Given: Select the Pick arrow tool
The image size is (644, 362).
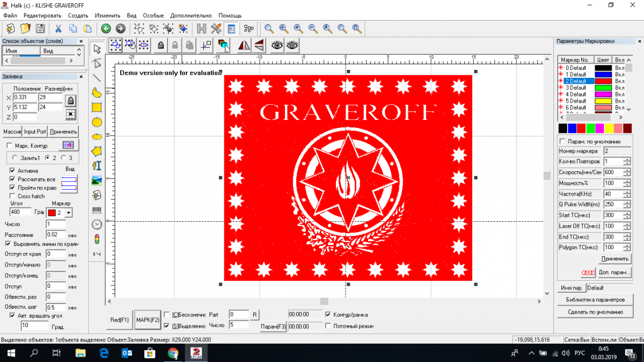Looking at the screenshot, I should tap(97, 49).
